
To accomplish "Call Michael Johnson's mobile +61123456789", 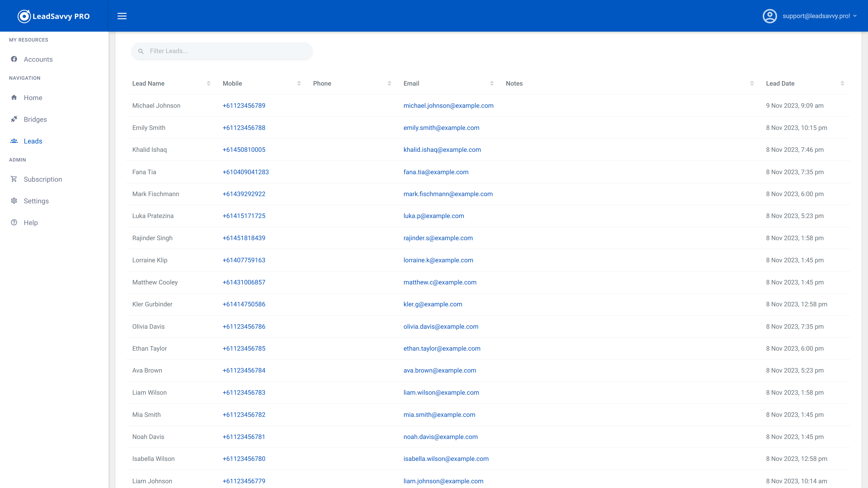I will tap(244, 106).
